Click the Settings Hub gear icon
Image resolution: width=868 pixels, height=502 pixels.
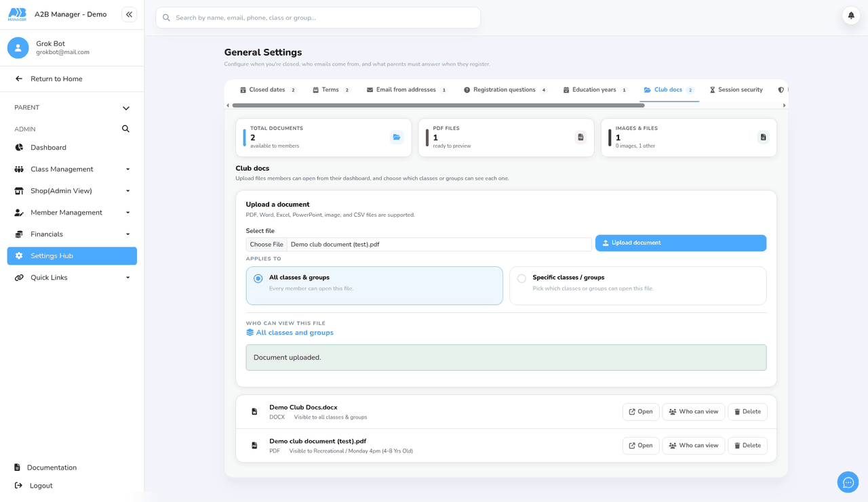[19, 256]
